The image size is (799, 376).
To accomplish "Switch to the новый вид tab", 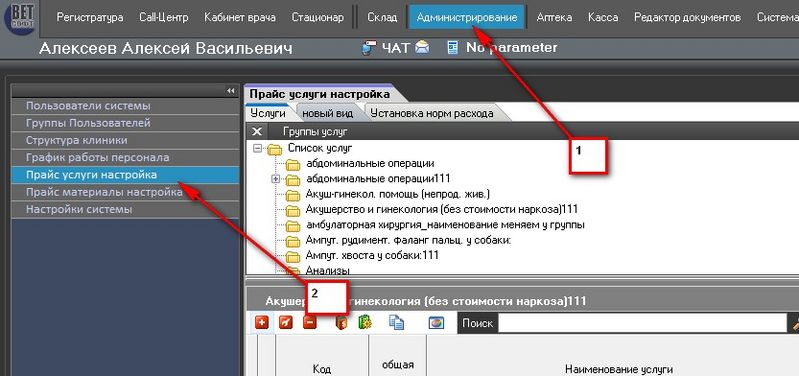I will pyautogui.click(x=328, y=113).
